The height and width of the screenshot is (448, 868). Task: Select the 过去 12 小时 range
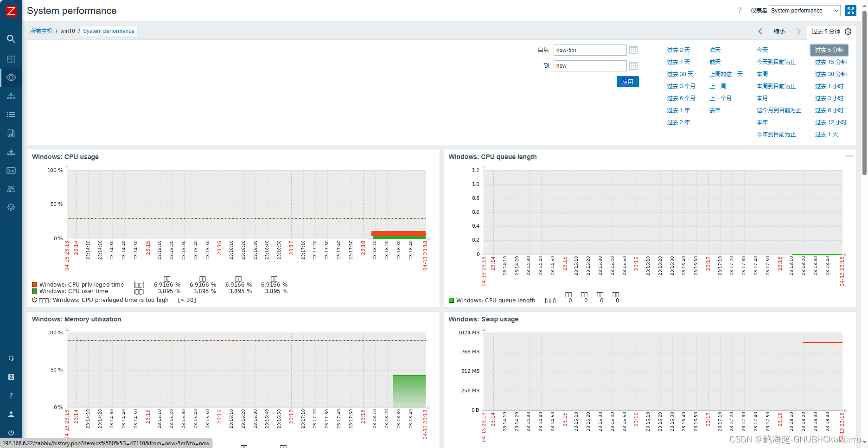pos(831,122)
